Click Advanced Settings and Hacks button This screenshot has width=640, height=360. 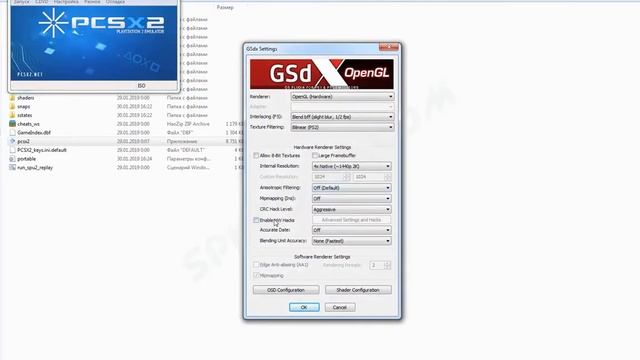coord(351,220)
